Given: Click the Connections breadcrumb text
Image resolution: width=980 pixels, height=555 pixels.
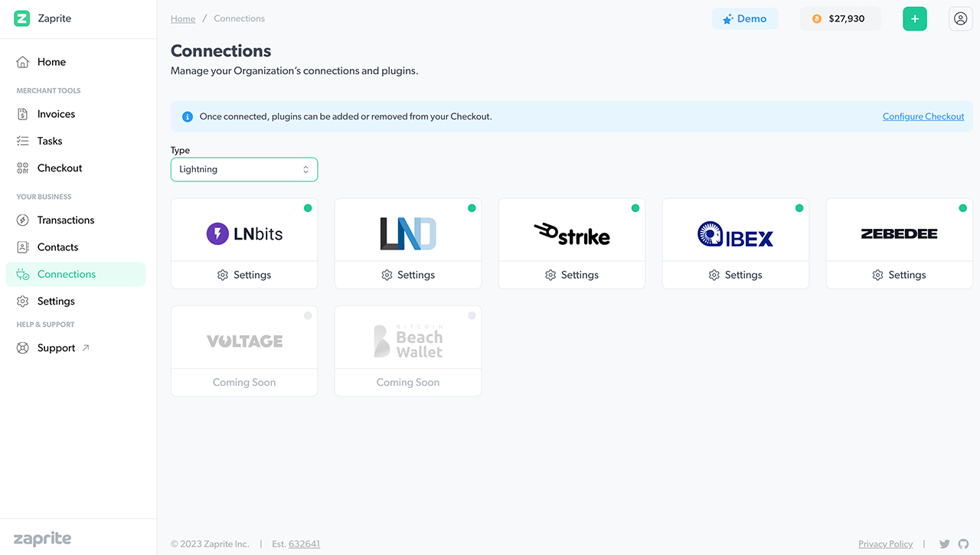Looking at the screenshot, I should (x=240, y=18).
